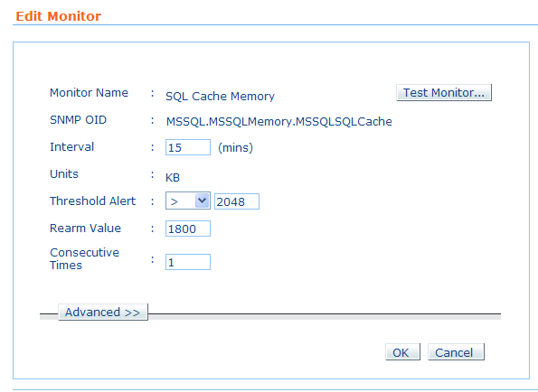538x392 pixels.
Task: Click the Threshold Alert label
Action: 92,201
